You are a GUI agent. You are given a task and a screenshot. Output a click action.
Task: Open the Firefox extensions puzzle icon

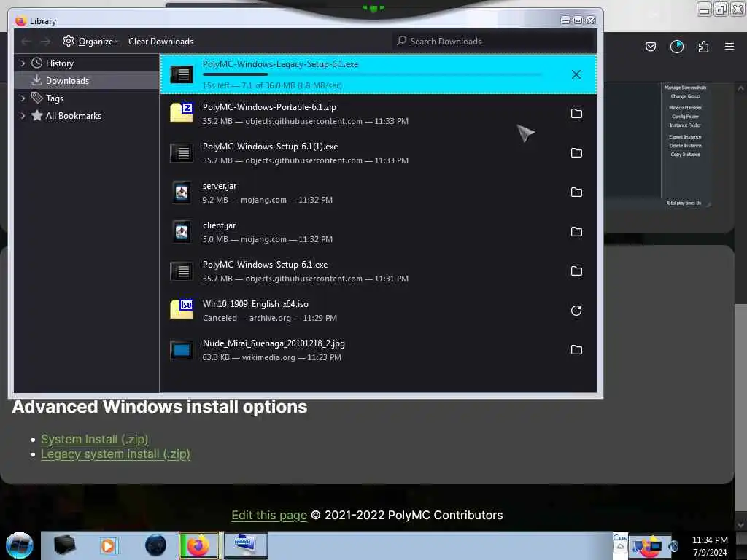tap(703, 47)
